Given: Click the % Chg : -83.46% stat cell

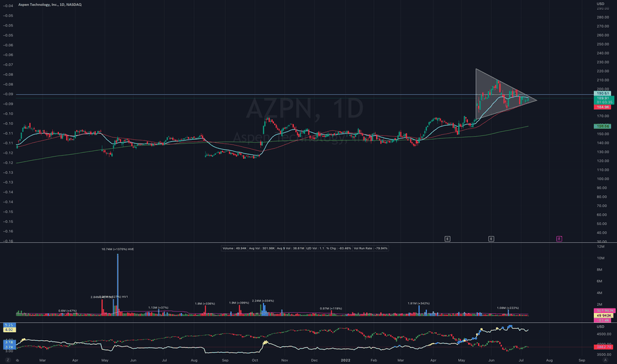Looking at the screenshot, I should click(x=339, y=248).
